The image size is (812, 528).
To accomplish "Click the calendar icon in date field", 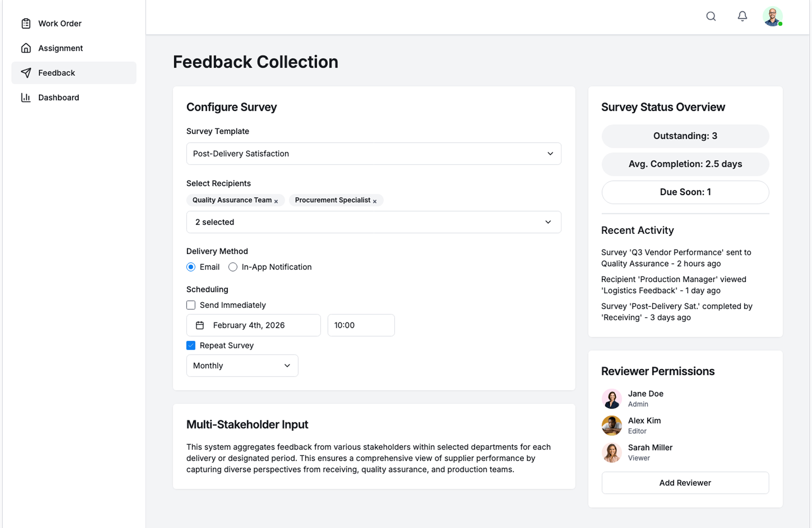I will pyautogui.click(x=200, y=325).
